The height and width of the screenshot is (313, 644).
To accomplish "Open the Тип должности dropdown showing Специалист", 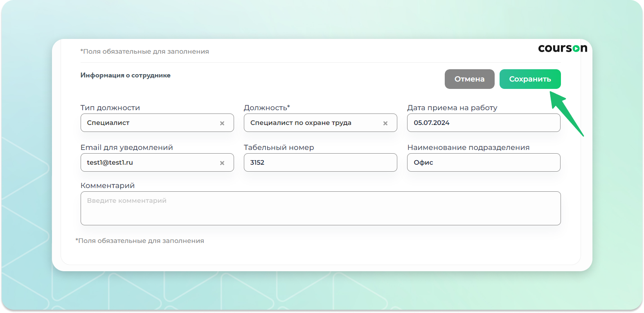I will (151, 123).
